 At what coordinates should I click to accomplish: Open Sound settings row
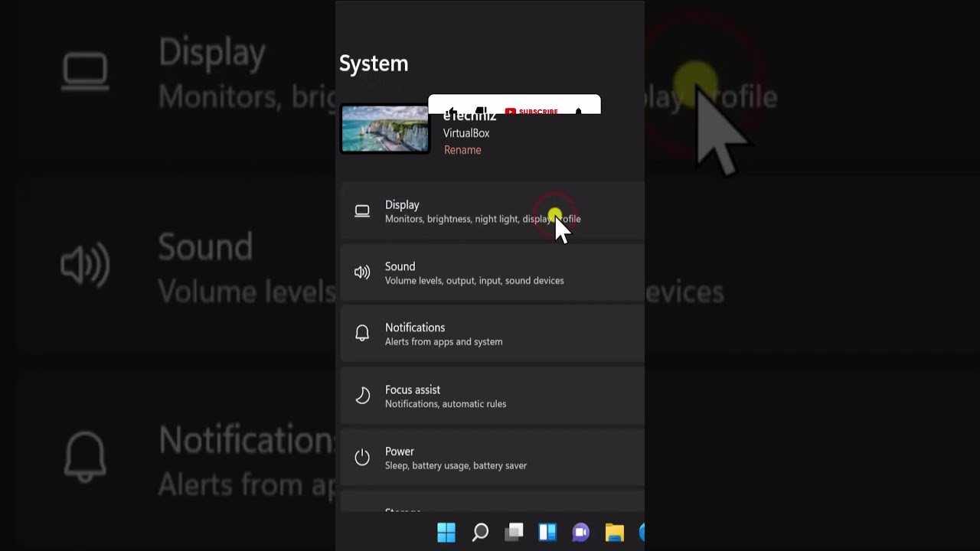[x=492, y=273]
